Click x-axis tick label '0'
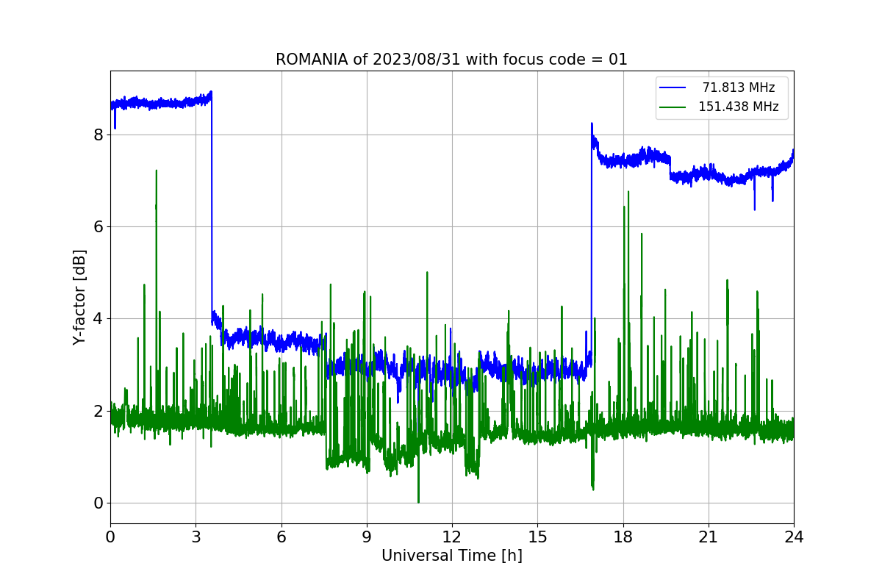This screenshot has width=882, height=588. [110, 537]
